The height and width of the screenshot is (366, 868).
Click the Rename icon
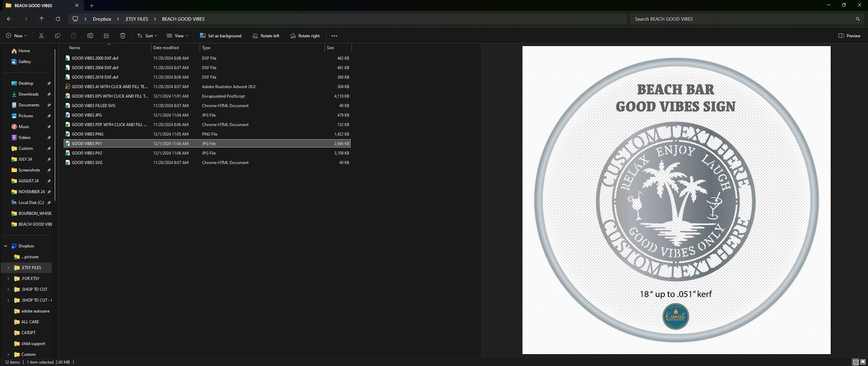point(90,36)
